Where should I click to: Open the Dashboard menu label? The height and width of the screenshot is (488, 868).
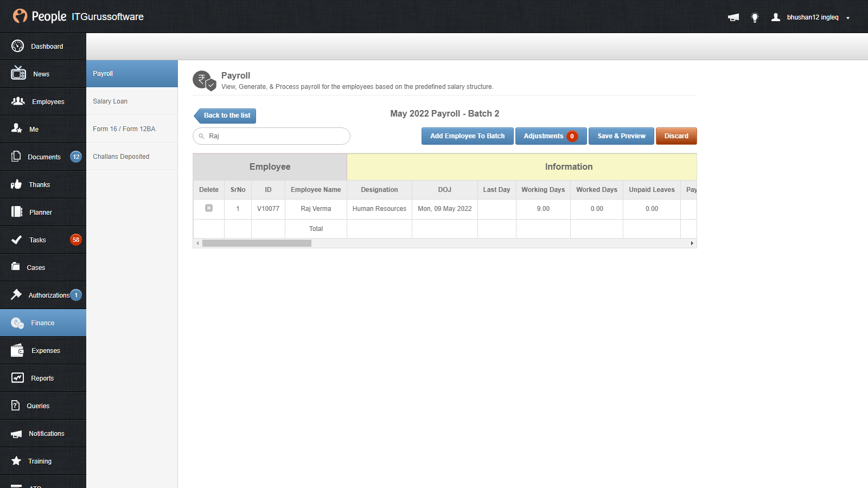point(47,47)
